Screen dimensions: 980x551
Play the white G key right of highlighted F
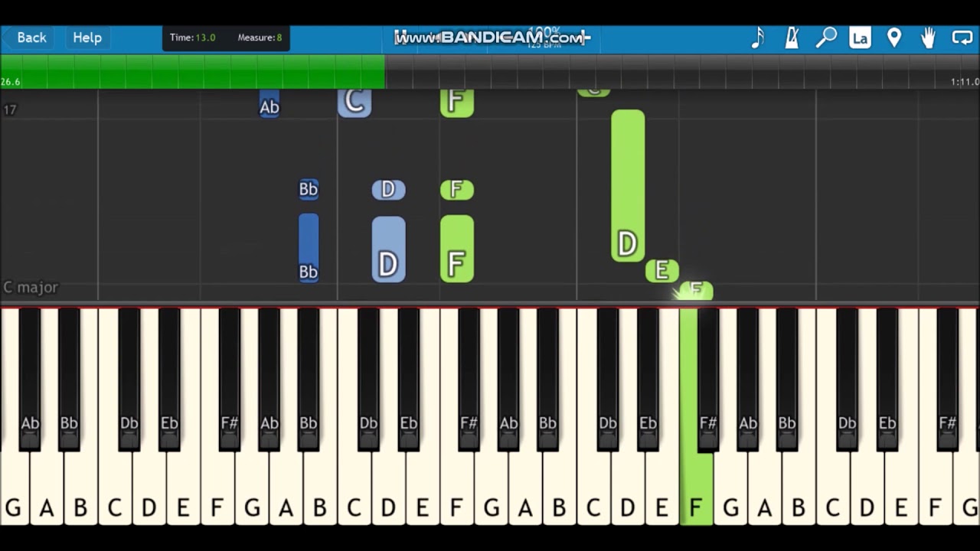coord(730,490)
